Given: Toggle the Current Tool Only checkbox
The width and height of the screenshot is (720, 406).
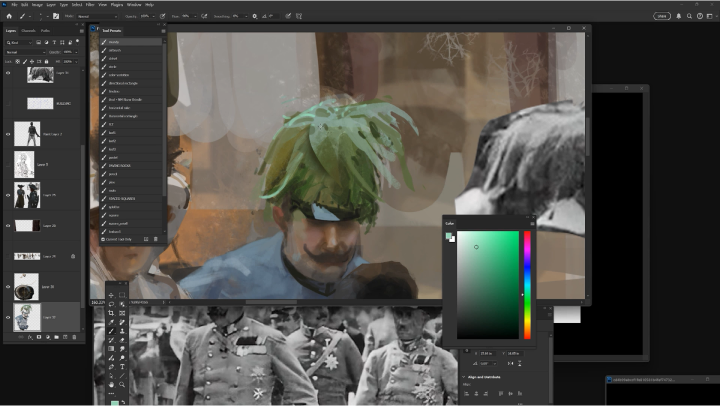Looking at the screenshot, I should click(103, 239).
